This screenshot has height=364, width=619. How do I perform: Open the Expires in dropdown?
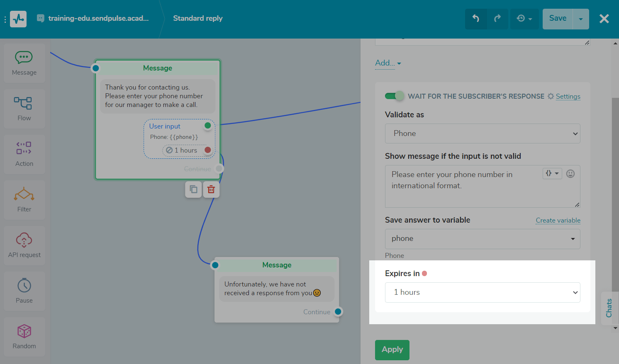(x=483, y=292)
